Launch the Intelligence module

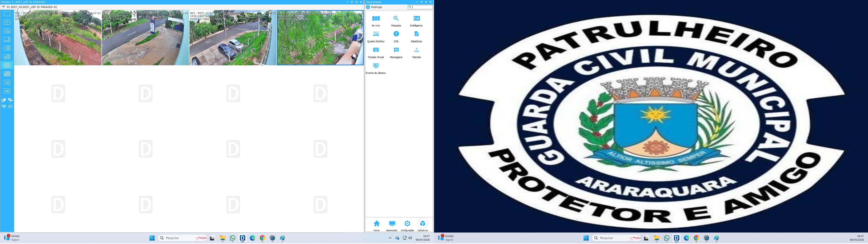pyautogui.click(x=416, y=21)
